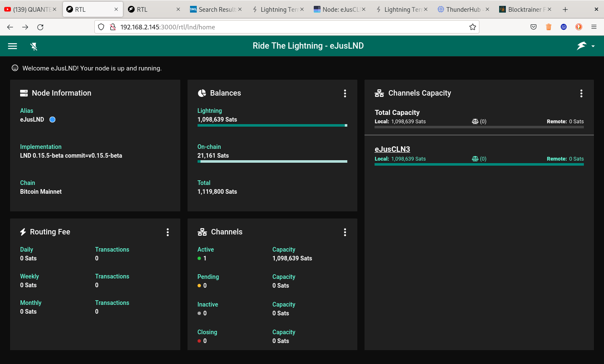This screenshot has width=604, height=364.
Task: Click the blue alias color dot
Action: tap(52, 120)
